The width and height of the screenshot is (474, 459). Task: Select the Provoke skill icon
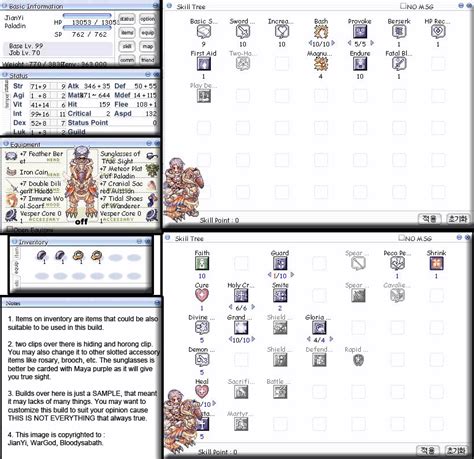pyautogui.click(x=360, y=32)
